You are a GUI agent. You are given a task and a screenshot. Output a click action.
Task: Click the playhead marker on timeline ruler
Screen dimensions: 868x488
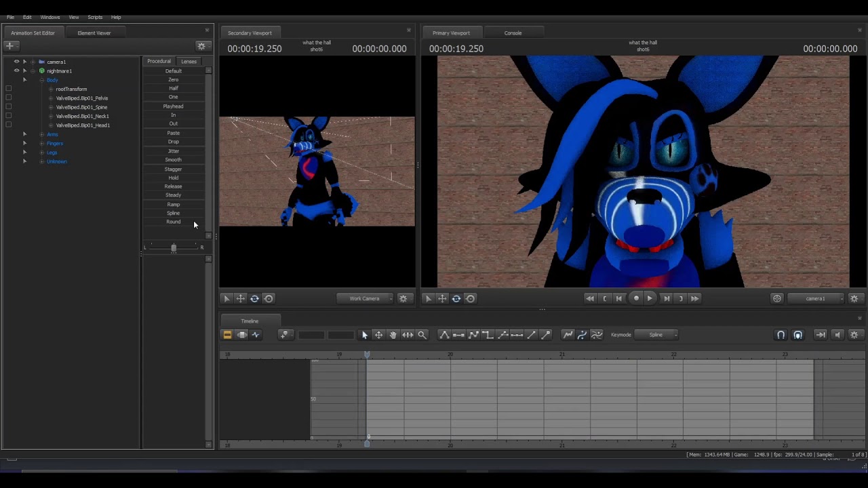(367, 354)
